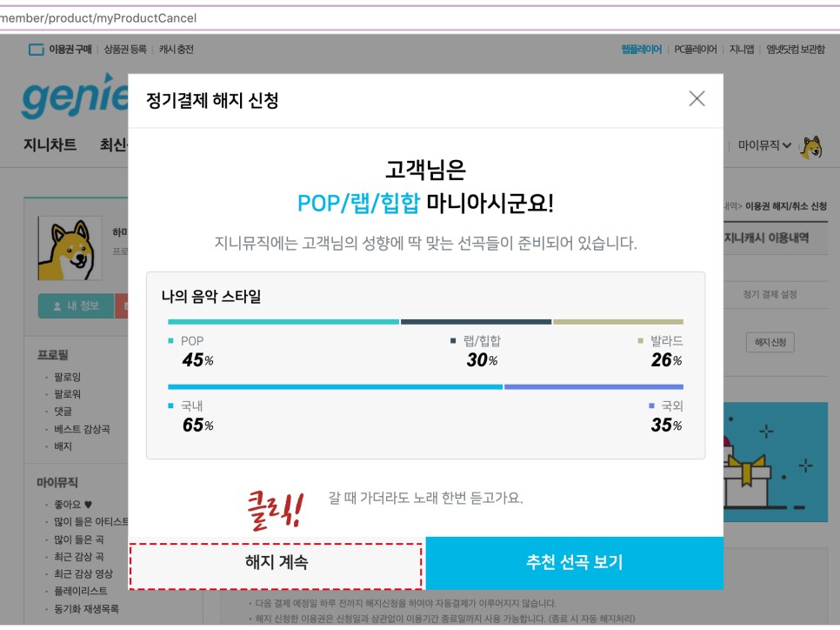
Task: Expand the 마이뮤직 dropdown
Action: pyautogui.click(x=764, y=145)
